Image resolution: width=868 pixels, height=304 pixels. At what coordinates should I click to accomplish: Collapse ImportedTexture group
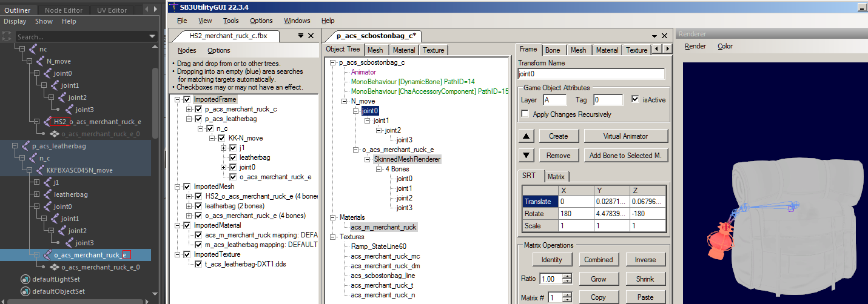177,254
